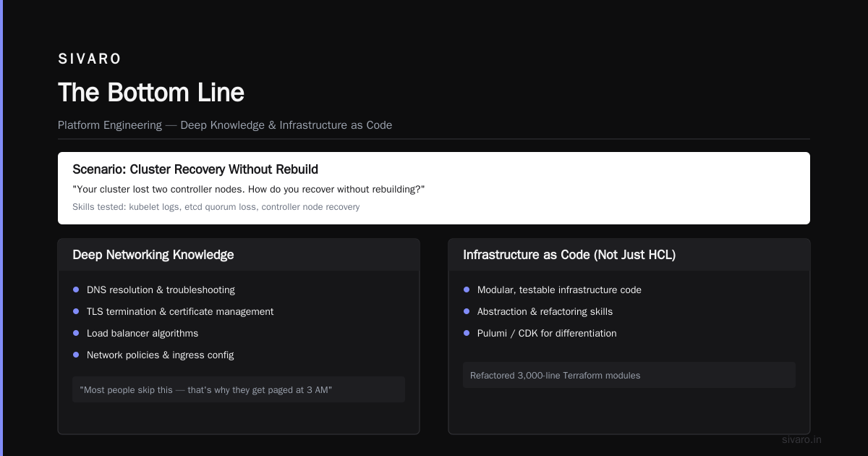Open the Scenario: Cluster Recovery Without Rebuild heading
The height and width of the screenshot is (456, 868).
[195, 169]
